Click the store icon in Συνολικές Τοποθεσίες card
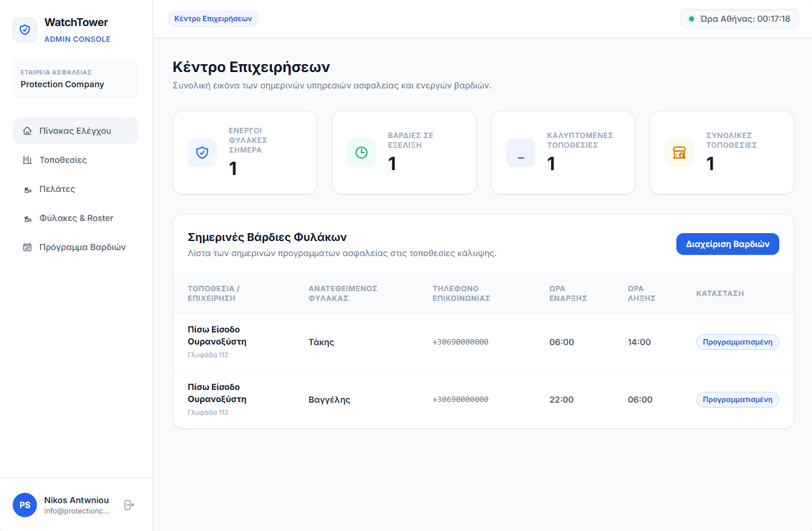Viewport: 812px width, 531px height. coord(679,153)
